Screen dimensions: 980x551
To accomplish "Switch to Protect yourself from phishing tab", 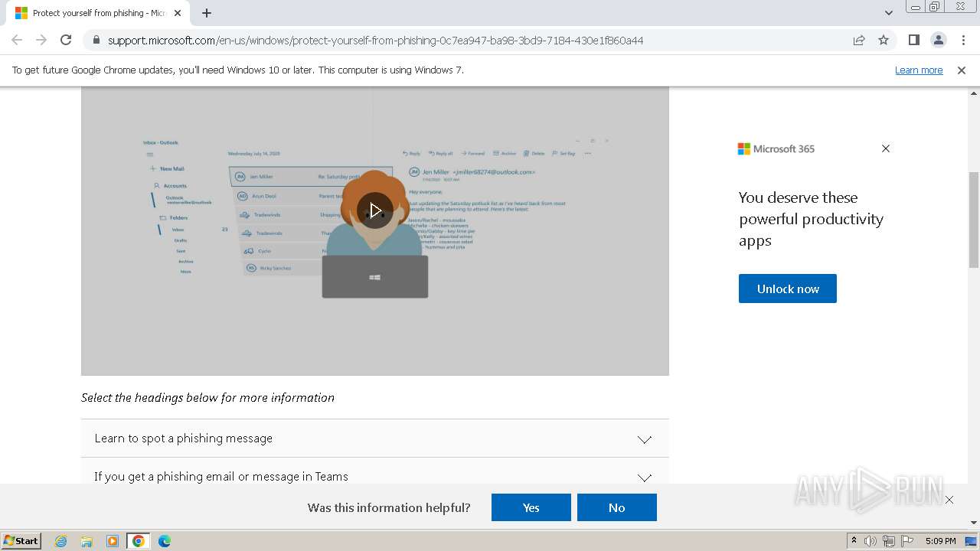I will 98,13.
